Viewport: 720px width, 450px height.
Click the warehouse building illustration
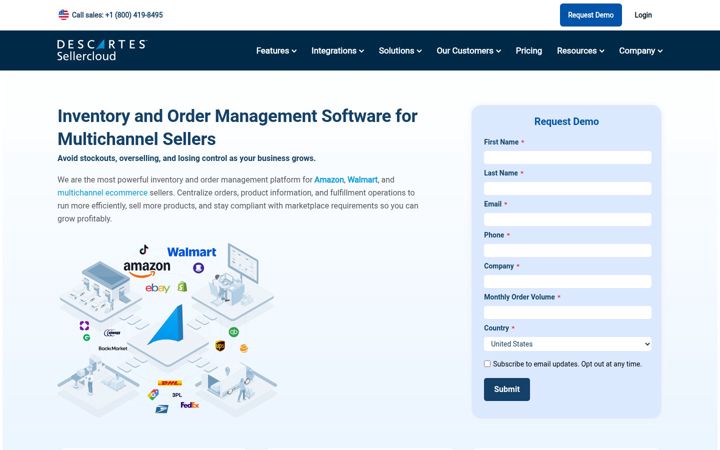tap(101, 291)
